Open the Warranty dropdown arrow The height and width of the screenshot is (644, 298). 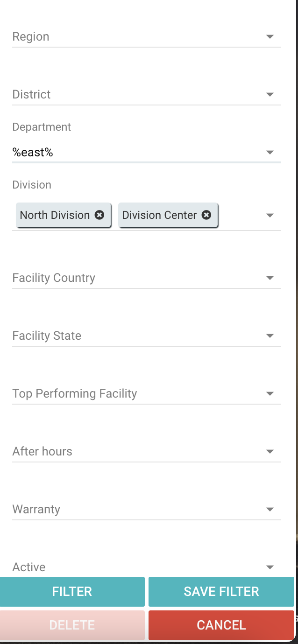pos(270,510)
